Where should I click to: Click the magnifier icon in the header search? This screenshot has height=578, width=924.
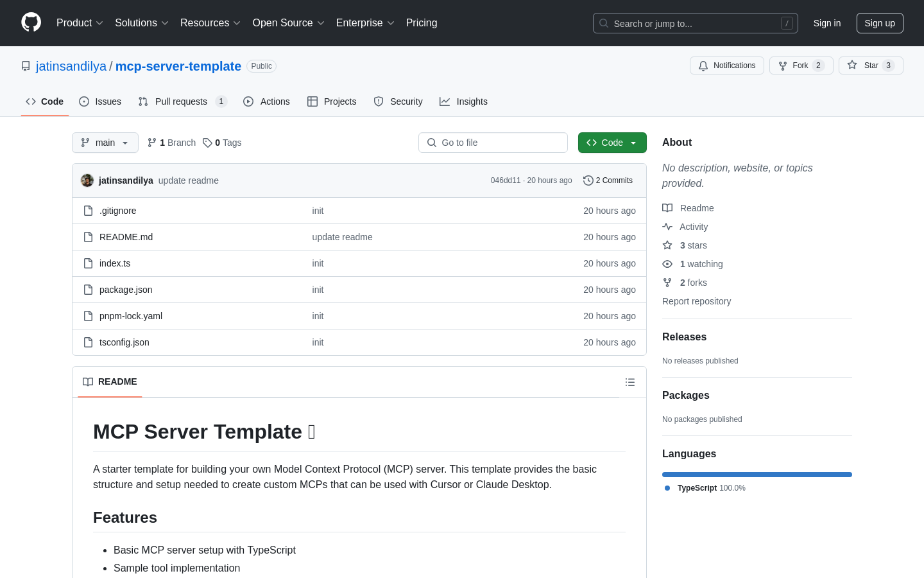click(x=604, y=23)
